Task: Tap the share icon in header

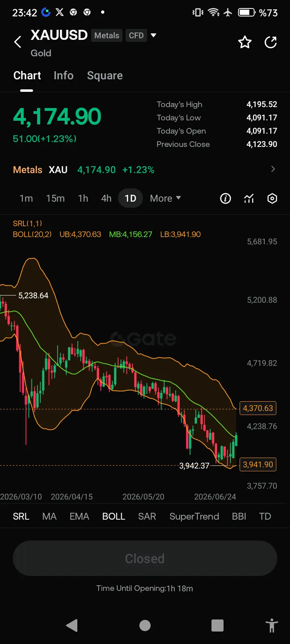Action: 271,42
